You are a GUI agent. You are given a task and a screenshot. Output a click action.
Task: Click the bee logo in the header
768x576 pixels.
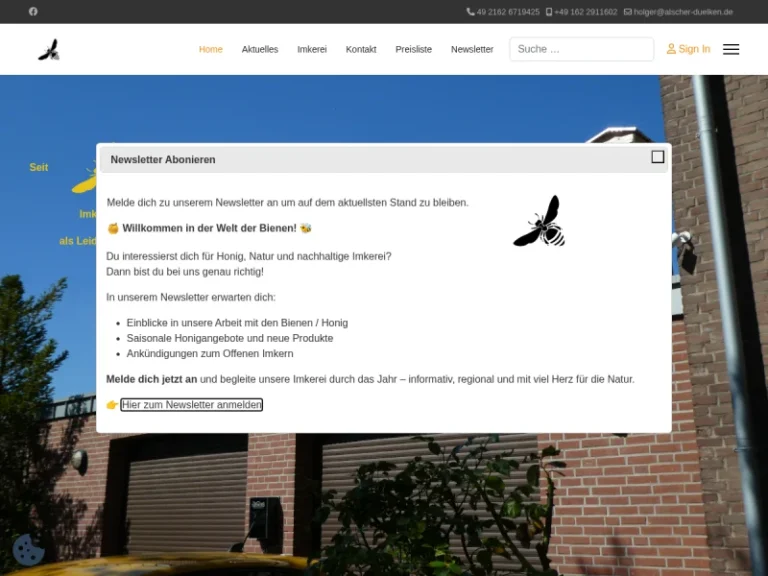pyautogui.click(x=49, y=49)
